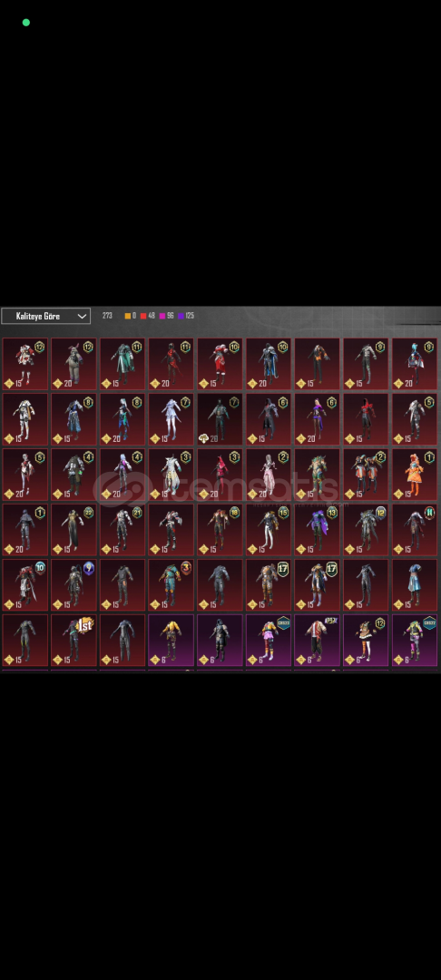
Task: Select the blue-haired outfit with badge 9 costing 20
Action: pos(415,365)
